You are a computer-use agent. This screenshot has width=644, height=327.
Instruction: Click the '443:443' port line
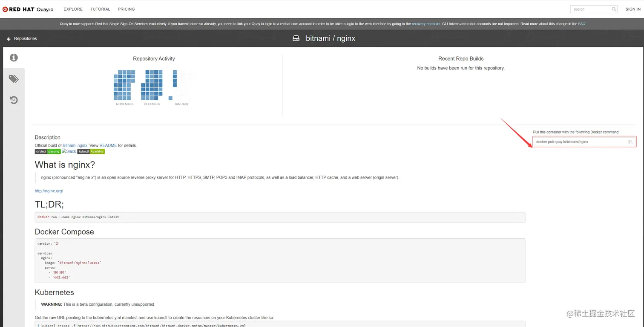click(59, 278)
